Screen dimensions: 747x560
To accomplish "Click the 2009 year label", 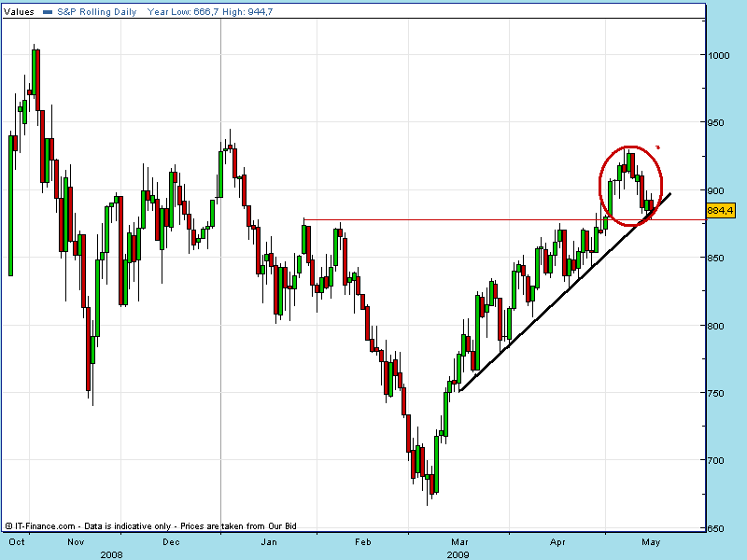I will point(458,554).
